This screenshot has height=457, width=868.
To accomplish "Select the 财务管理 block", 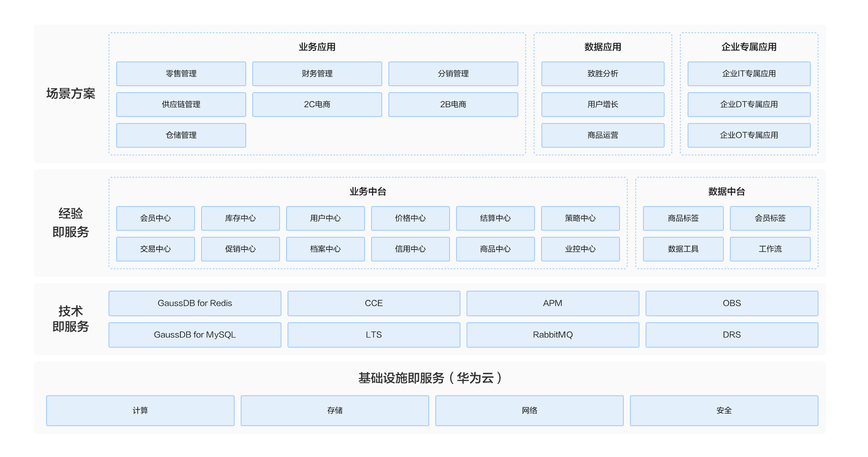I will [x=317, y=73].
